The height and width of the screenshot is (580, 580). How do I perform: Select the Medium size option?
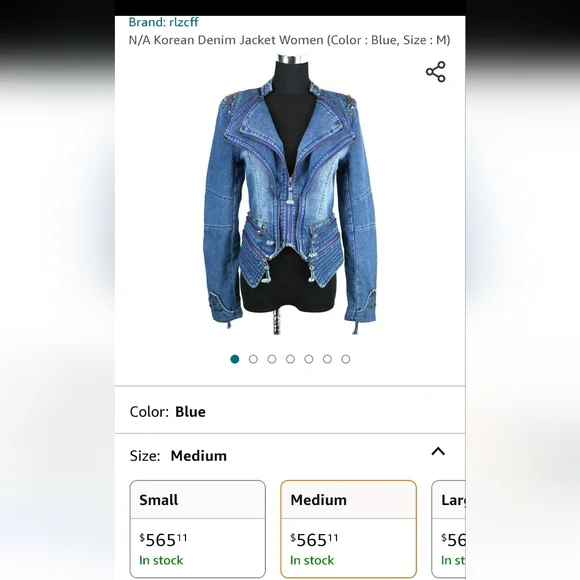pyautogui.click(x=348, y=529)
